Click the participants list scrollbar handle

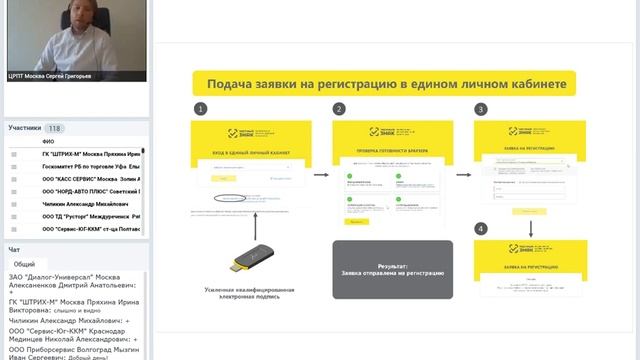pos(143,151)
